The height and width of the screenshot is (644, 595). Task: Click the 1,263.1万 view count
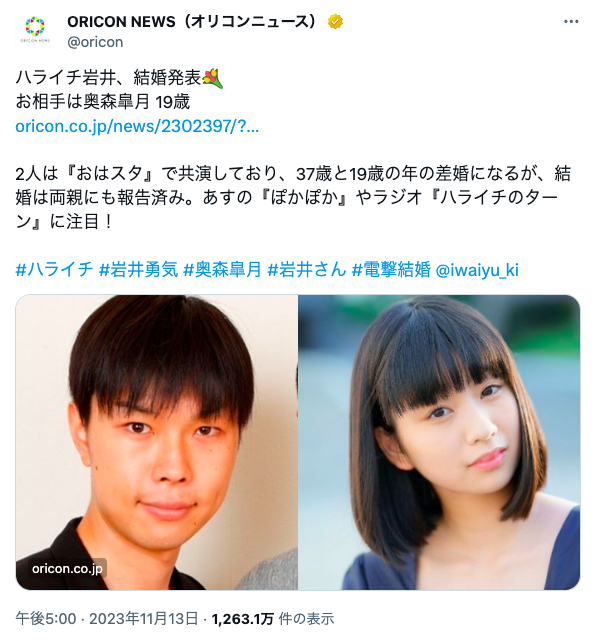click(242, 619)
